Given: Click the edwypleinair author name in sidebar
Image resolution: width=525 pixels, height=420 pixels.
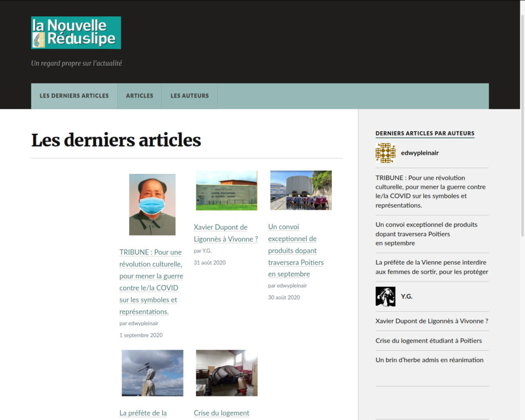Looking at the screenshot, I should click(x=419, y=153).
